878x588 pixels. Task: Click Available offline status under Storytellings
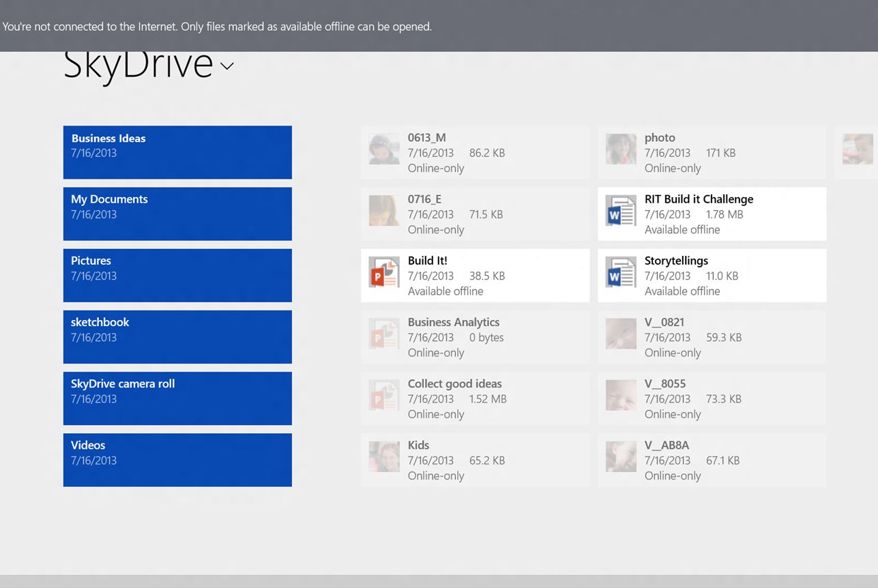pos(682,291)
